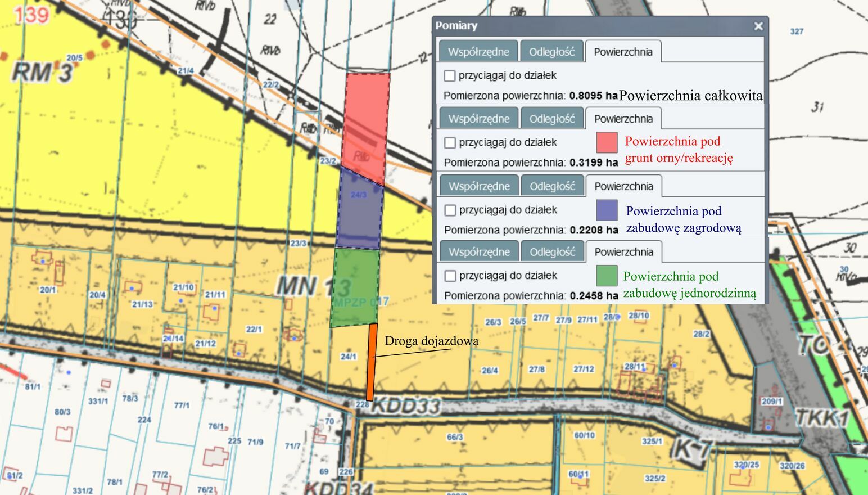The width and height of the screenshot is (868, 495).
Task: Tick 'przyciągaj do działek' above 0.3199 ha
Action: 450,142
